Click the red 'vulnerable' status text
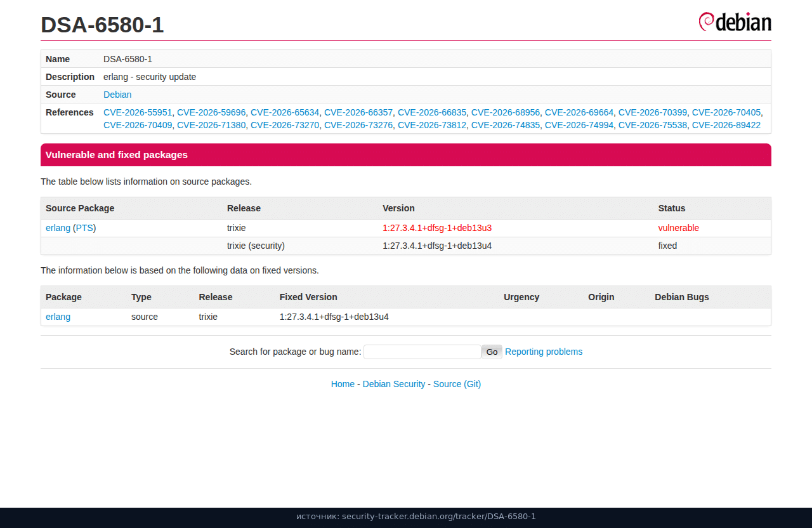This screenshot has width=812, height=528. click(x=679, y=228)
